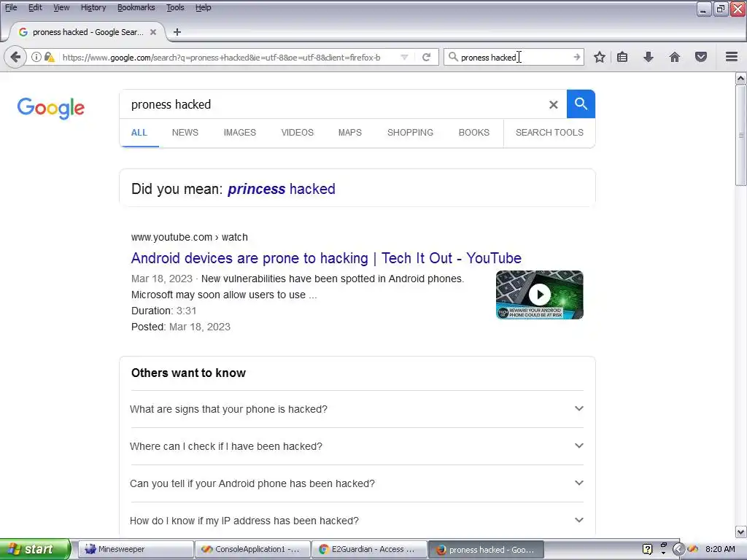Close the 'proness hacked - Google Search' tab

coord(153,32)
